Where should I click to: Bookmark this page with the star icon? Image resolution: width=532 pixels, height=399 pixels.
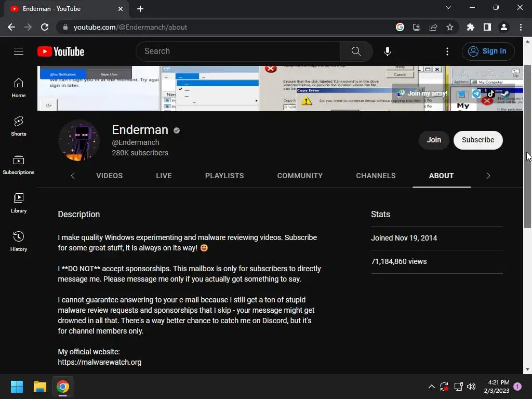click(x=450, y=27)
